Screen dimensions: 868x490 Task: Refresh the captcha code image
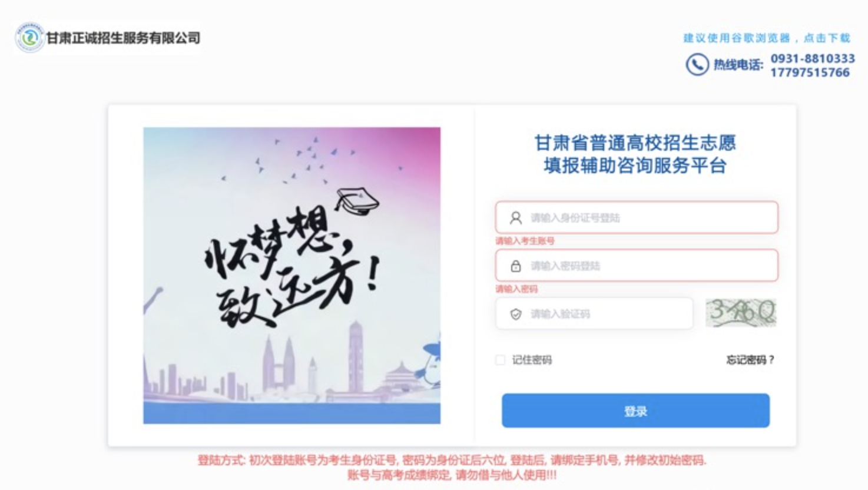[x=741, y=313]
